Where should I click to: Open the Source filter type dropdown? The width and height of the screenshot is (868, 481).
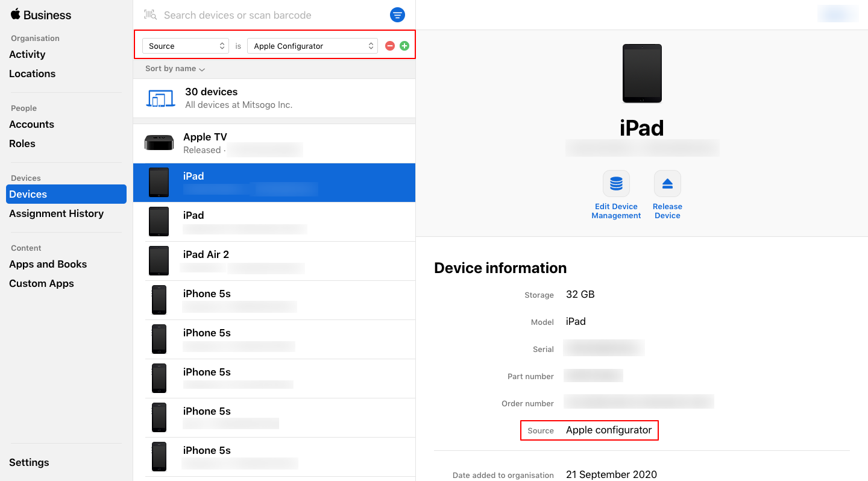click(186, 46)
